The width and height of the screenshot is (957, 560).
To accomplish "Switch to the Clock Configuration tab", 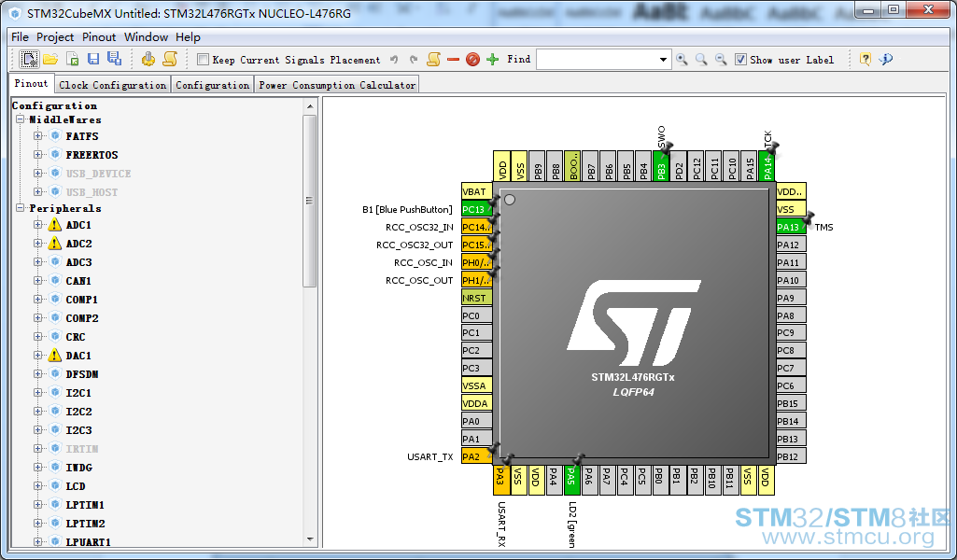I will coord(113,85).
